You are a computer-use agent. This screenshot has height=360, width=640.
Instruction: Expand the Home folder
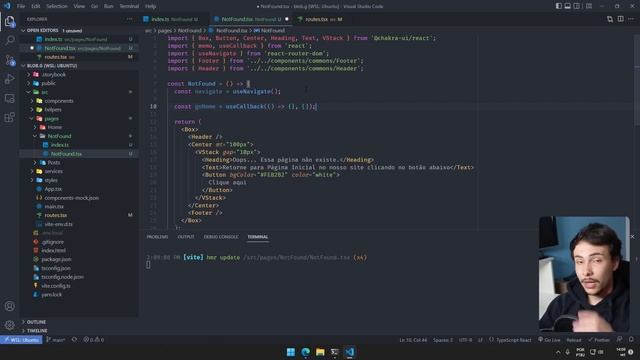click(x=35, y=127)
